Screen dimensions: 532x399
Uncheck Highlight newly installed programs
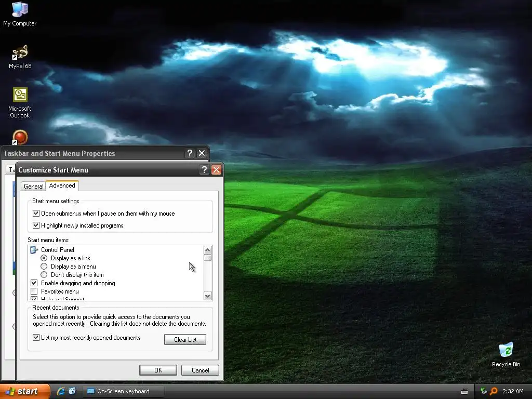coord(36,225)
